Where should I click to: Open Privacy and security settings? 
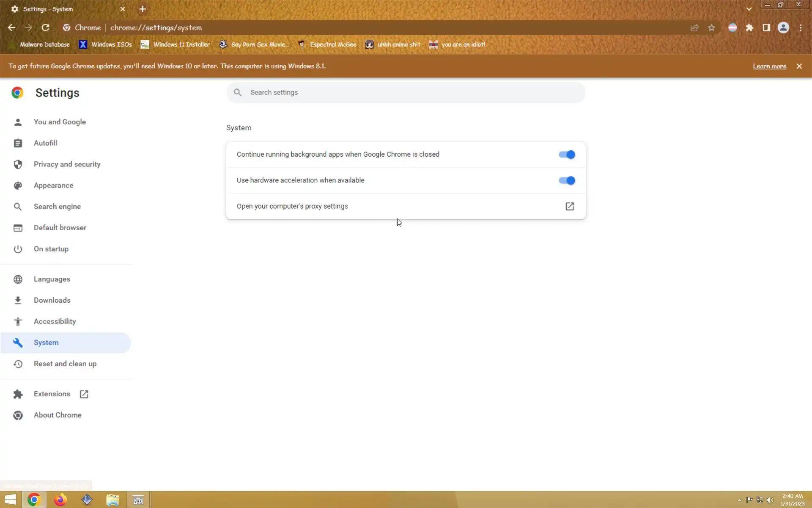pyautogui.click(x=67, y=164)
